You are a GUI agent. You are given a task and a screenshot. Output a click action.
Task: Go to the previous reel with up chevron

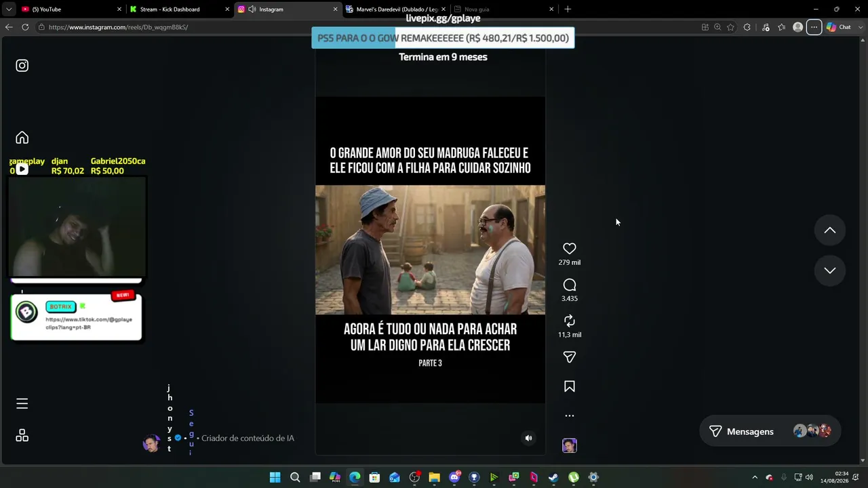coord(830,230)
